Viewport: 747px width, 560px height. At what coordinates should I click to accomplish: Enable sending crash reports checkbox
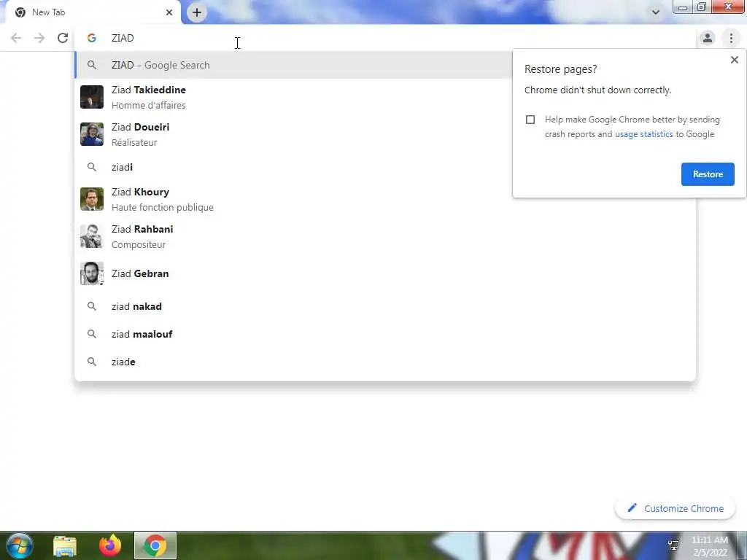click(530, 120)
